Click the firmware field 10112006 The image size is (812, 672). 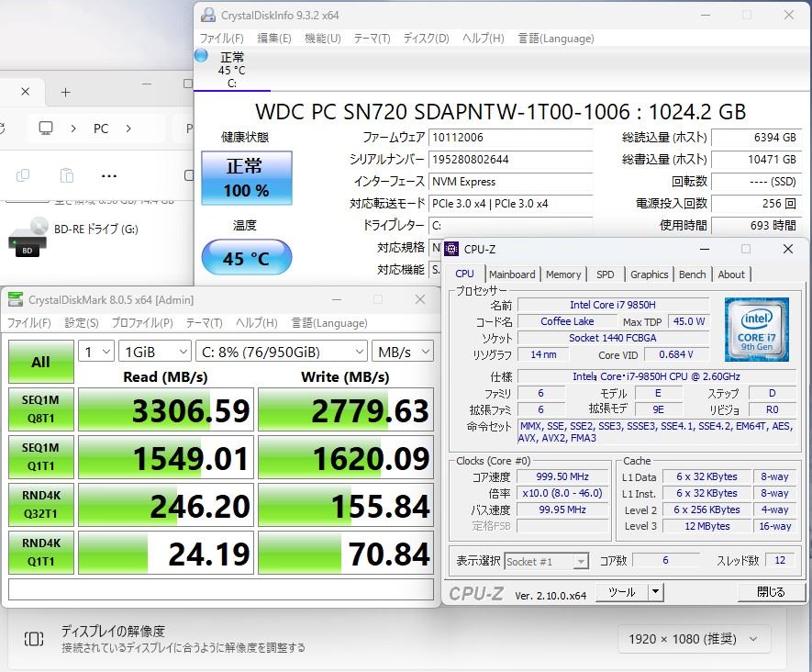pos(511,138)
